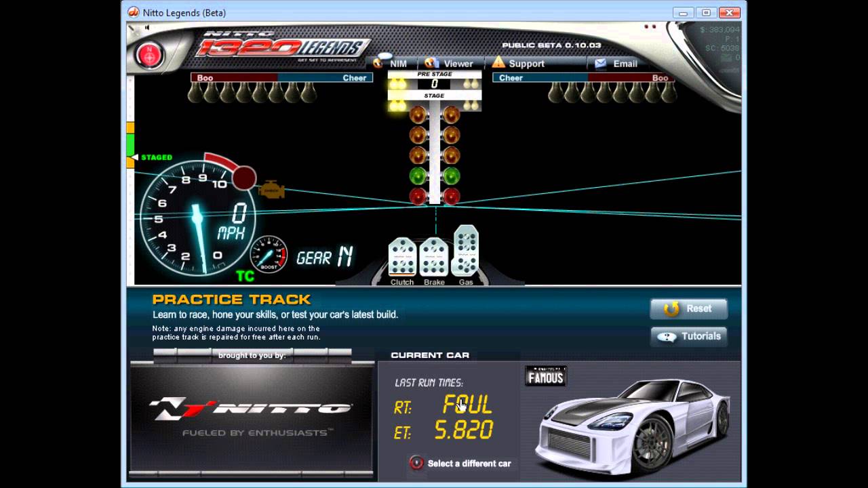Viewport: 868px width, 488px height.
Task: Click the left lit stage bulb
Action: click(397, 105)
